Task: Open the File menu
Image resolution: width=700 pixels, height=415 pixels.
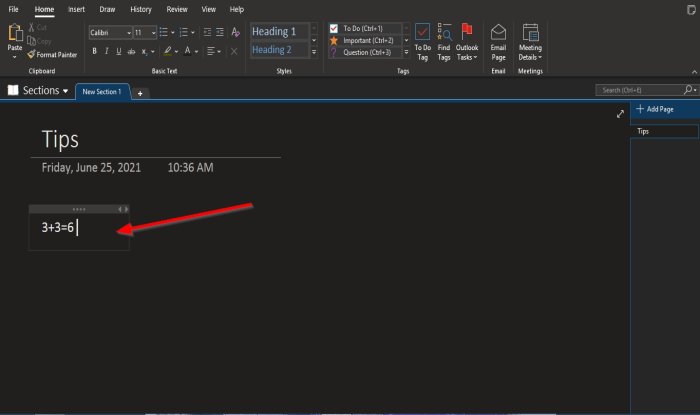Action: pos(13,9)
